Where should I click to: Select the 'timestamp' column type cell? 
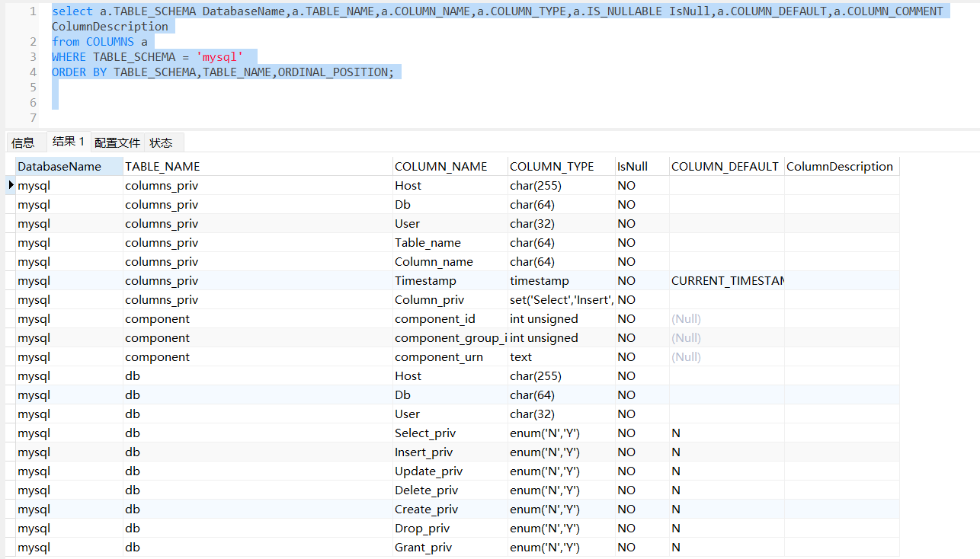coord(562,280)
